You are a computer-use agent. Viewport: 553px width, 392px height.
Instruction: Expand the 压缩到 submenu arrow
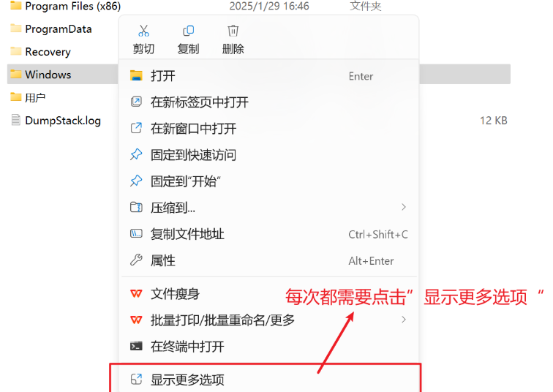click(x=404, y=207)
